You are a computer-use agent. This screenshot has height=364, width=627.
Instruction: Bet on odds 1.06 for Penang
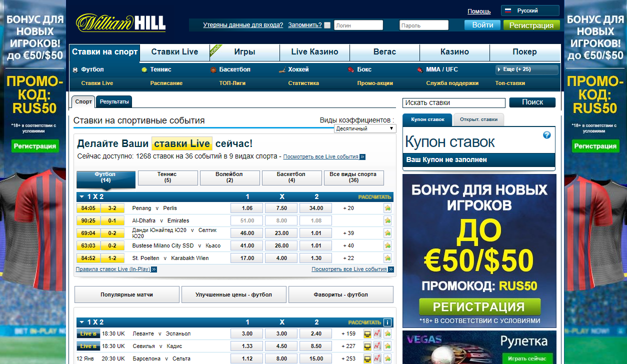point(247,208)
